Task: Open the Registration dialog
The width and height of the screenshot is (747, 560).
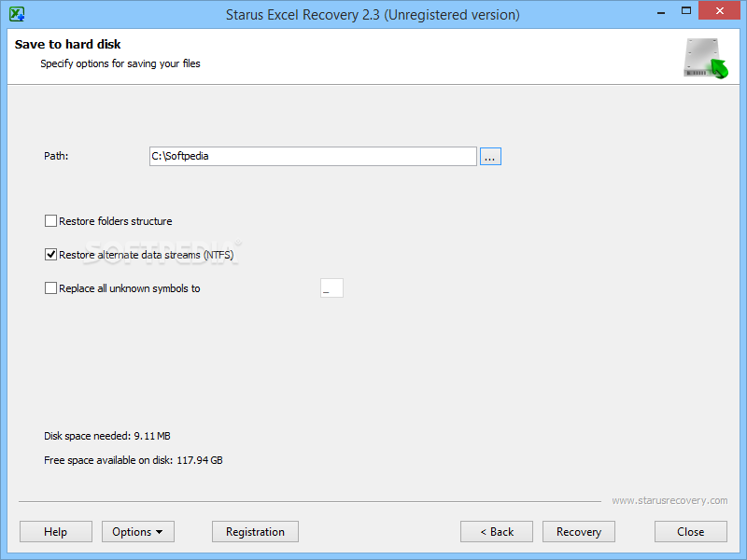Action: [255, 531]
